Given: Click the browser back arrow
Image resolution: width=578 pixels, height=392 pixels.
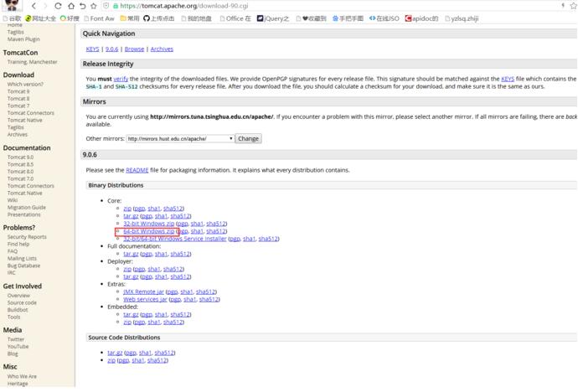Looking at the screenshot, I should pyautogui.click(x=34, y=6).
